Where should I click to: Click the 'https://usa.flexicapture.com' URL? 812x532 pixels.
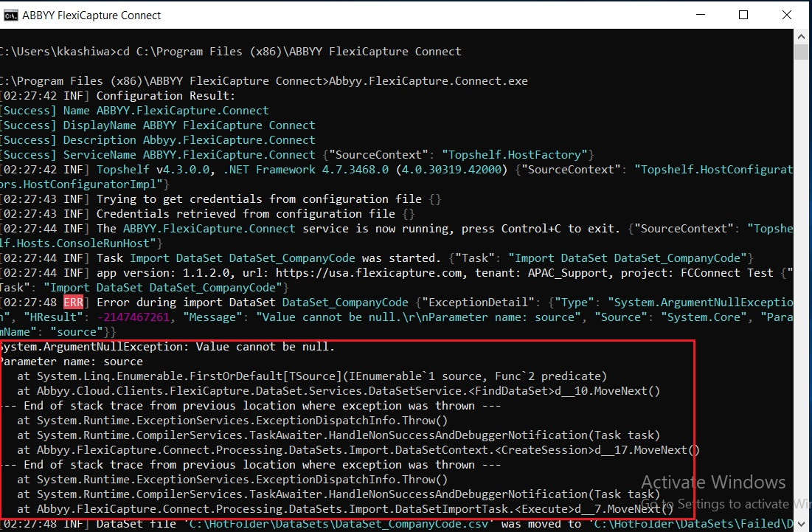(x=368, y=273)
